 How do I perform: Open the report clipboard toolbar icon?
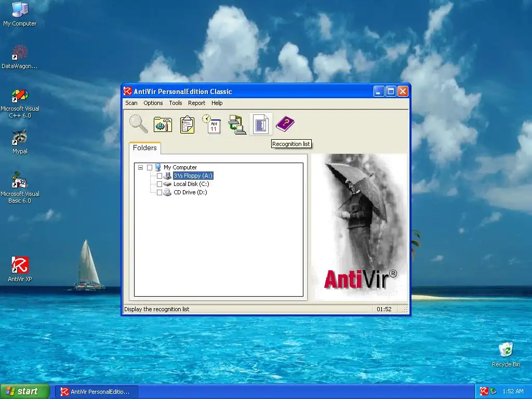coord(187,124)
